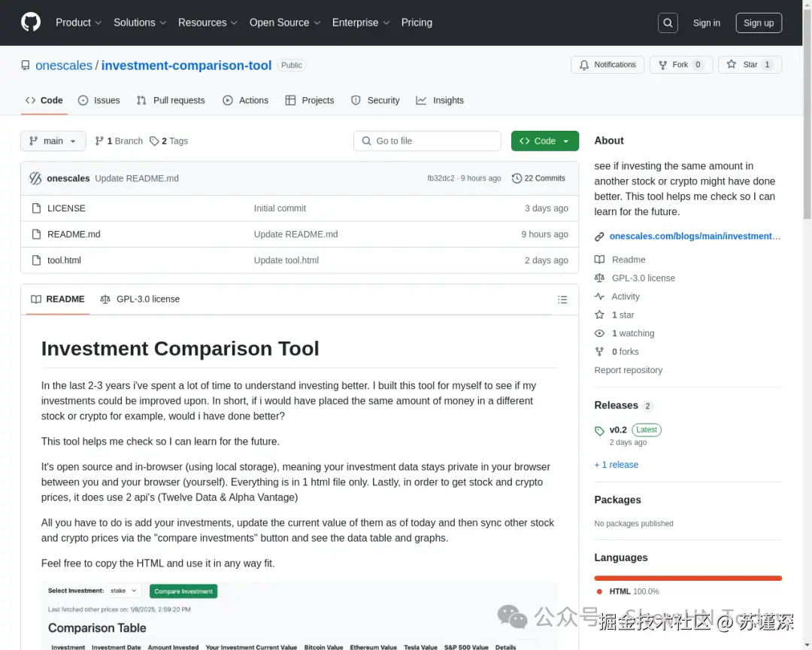The image size is (812, 650).
Task: Expand the Product menu
Action: click(78, 23)
